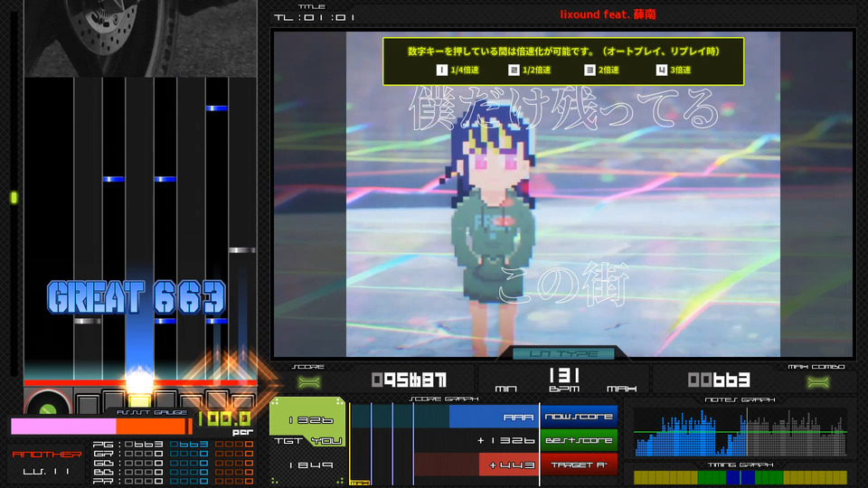Click the 1326 value in green box
The width and height of the screenshot is (868, 488).
311,420
